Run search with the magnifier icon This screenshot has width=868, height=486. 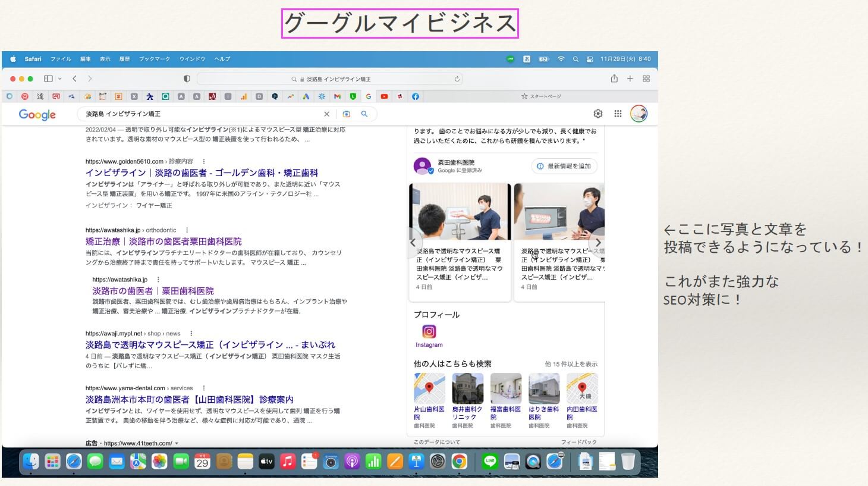(364, 114)
